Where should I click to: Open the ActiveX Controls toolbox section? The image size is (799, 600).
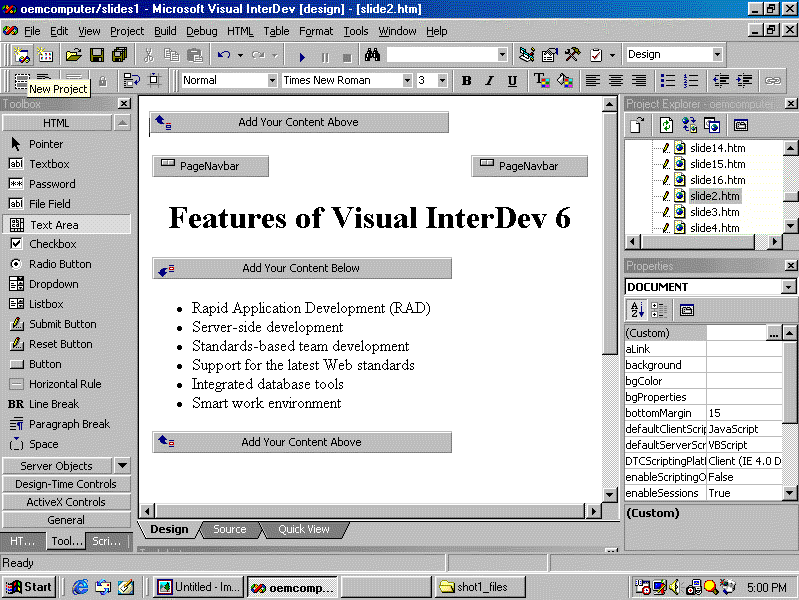(x=66, y=502)
